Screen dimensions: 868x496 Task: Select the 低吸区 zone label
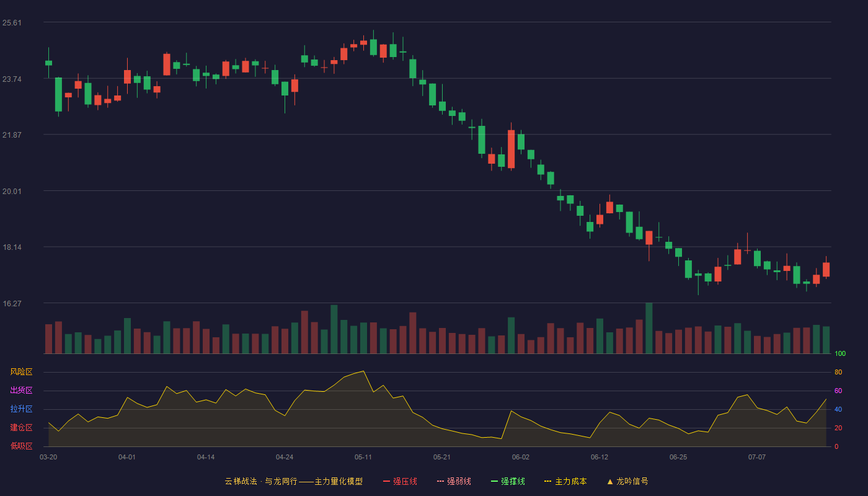pos(21,446)
